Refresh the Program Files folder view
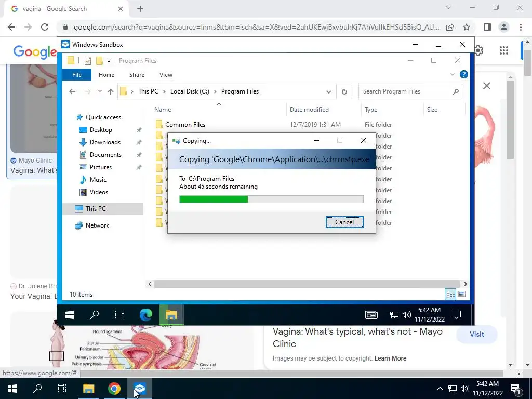532x399 pixels. pyautogui.click(x=344, y=91)
